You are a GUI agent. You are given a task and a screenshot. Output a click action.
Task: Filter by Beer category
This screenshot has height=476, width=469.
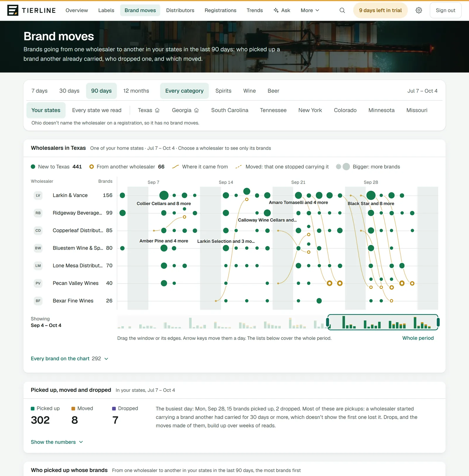point(273,91)
